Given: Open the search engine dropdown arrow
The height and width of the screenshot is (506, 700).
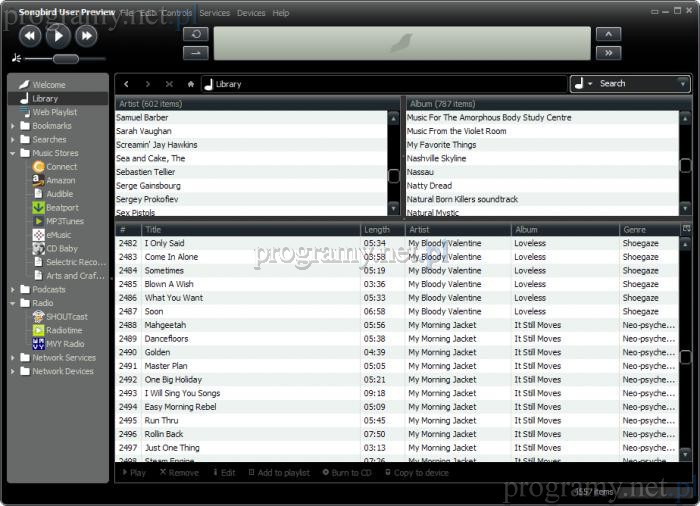Looking at the screenshot, I should tap(590, 84).
